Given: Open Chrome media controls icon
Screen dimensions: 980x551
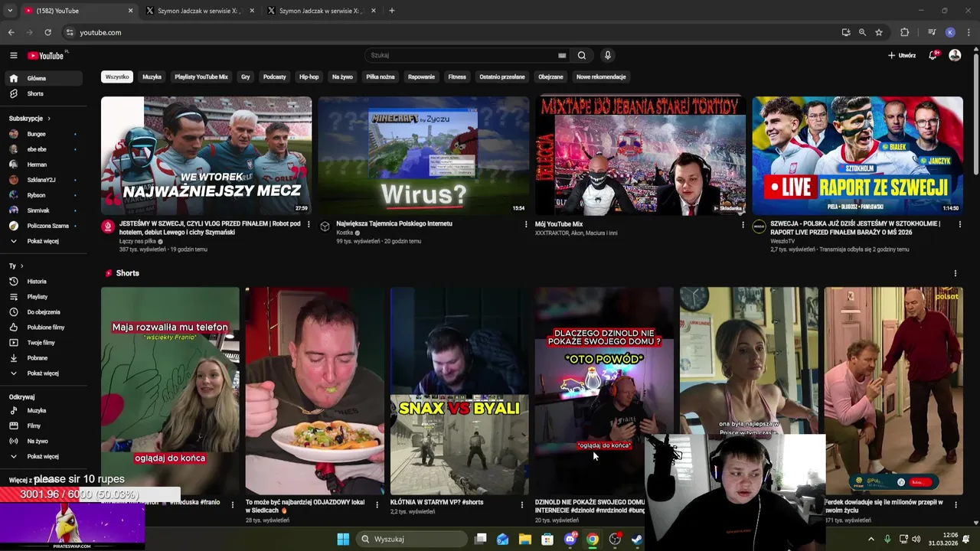Looking at the screenshot, I should [932, 32].
